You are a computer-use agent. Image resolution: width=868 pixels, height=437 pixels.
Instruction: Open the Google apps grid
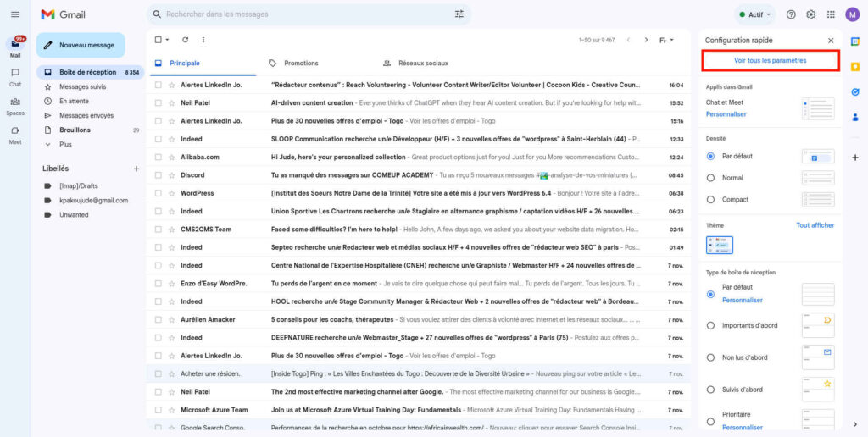pyautogui.click(x=831, y=14)
